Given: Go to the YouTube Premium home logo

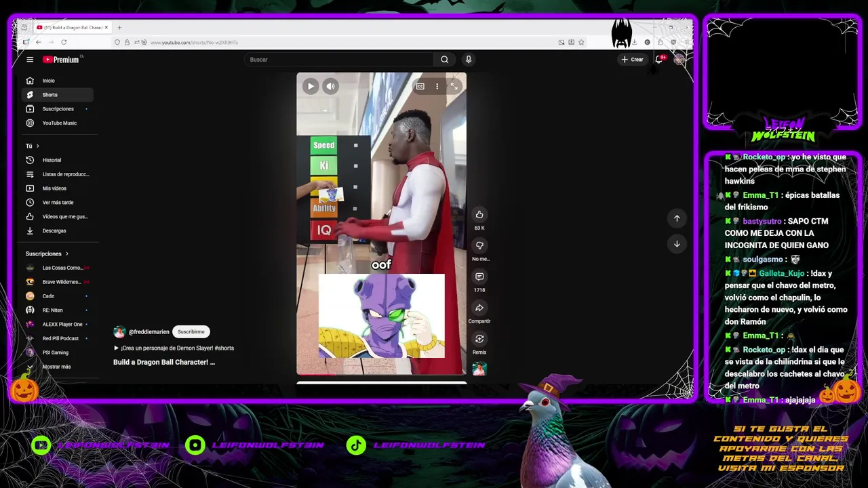Looking at the screenshot, I should [61, 60].
